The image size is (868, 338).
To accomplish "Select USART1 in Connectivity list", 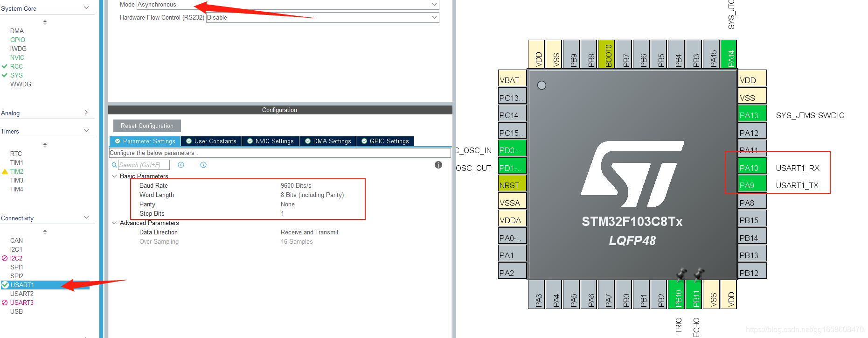I will (x=45, y=285).
